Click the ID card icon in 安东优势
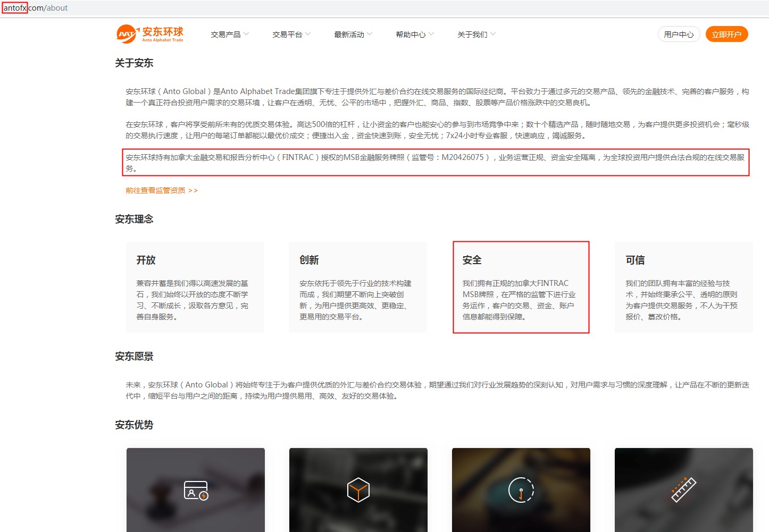769x532 pixels. click(x=196, y=490)
